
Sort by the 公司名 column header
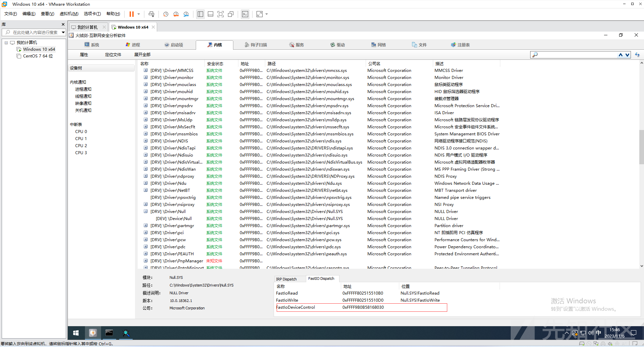pos(399,64)
